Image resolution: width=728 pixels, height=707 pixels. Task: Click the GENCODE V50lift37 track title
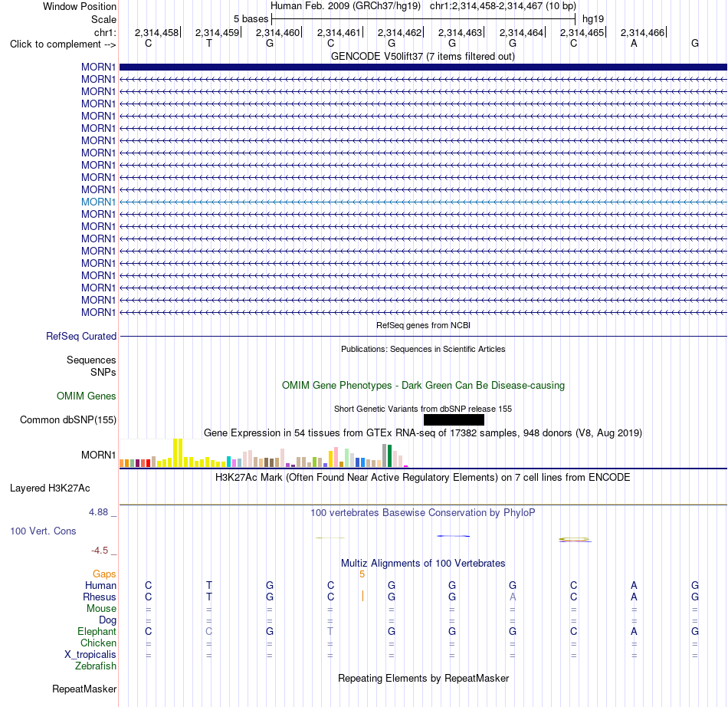coord(423,56)
